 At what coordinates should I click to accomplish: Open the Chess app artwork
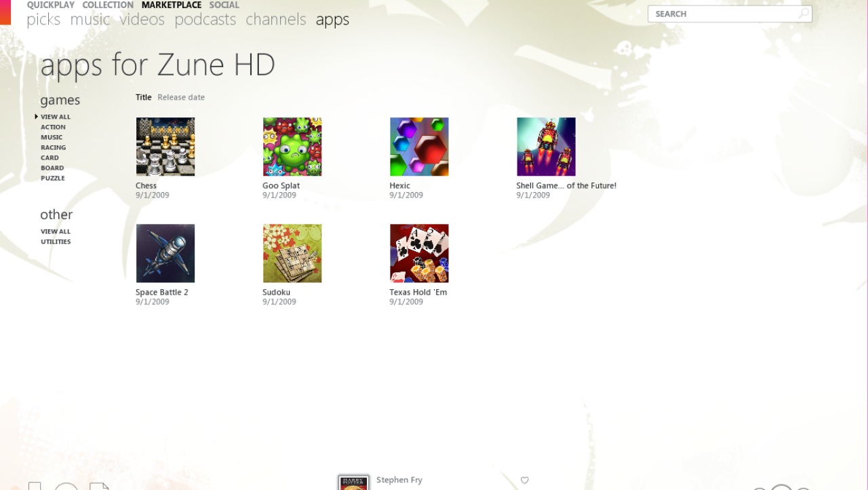[165, 147]
